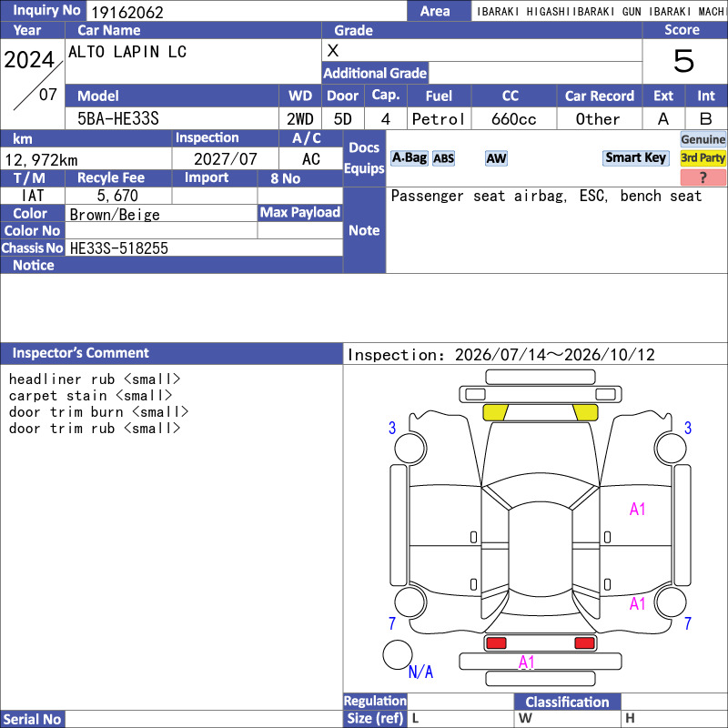Click the A-Bag equipment badge

pyautogui.click(x=409, y=158)
